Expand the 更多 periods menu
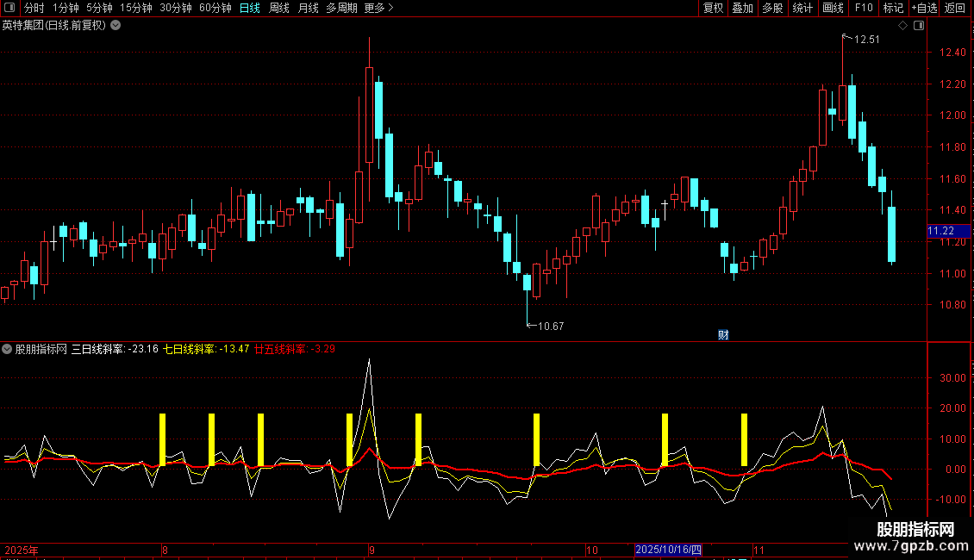974x560 pixels. [x=378, y=8]
